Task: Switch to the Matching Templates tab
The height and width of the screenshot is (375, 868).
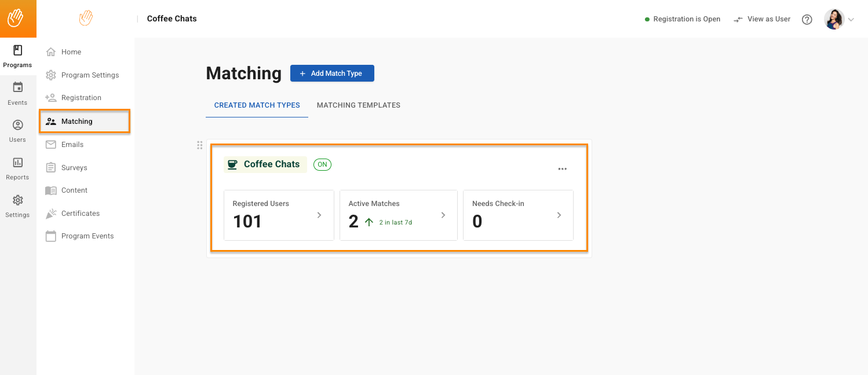Action: point(358,105)
